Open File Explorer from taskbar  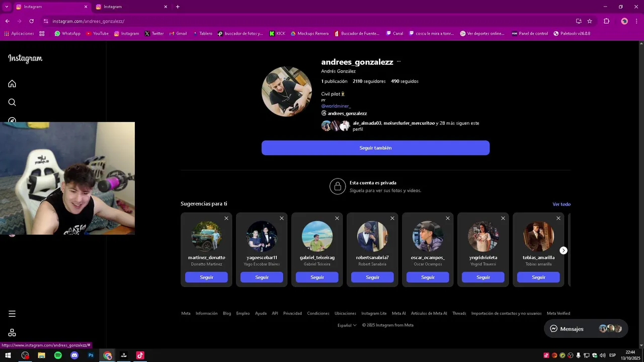[41, 355]
